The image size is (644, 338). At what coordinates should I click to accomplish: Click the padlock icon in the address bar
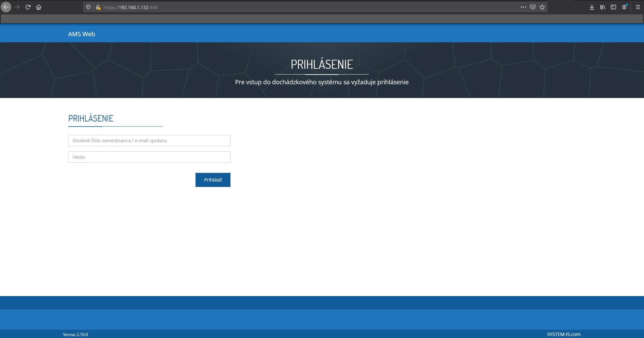pyautogui.click(x=98, y=7)
